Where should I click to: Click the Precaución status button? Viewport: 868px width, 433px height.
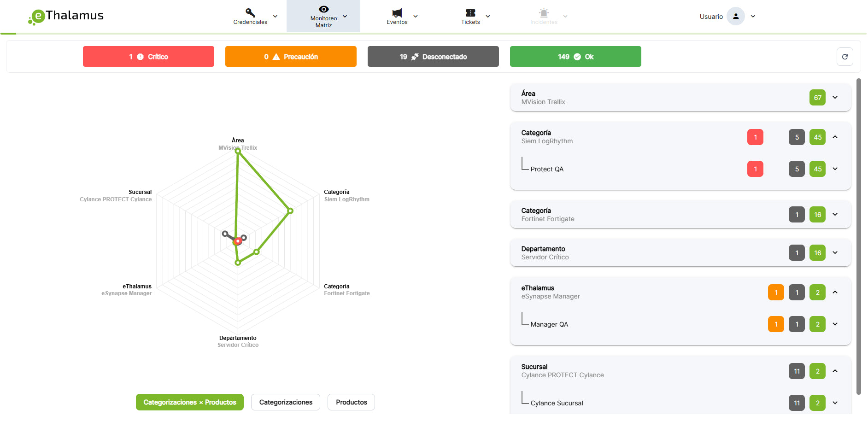291,57
